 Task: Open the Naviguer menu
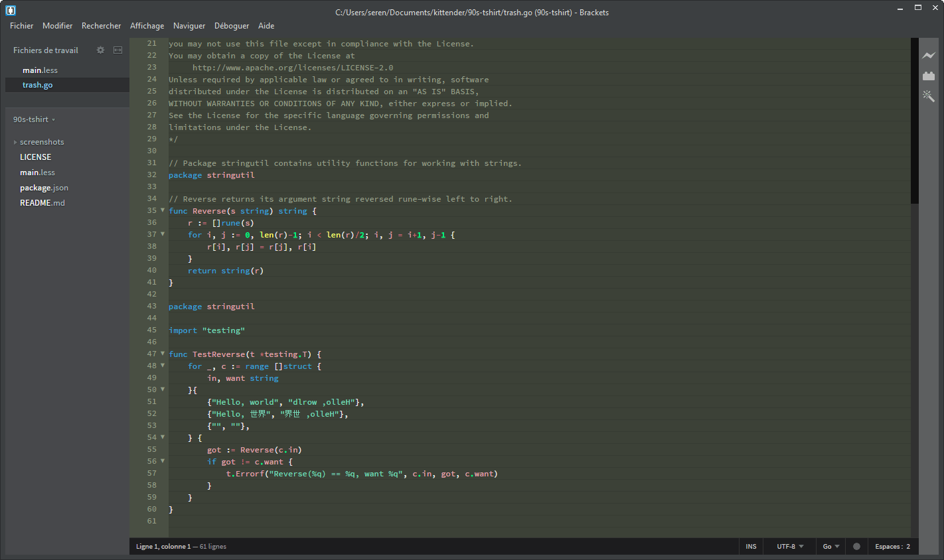[189, 26]
